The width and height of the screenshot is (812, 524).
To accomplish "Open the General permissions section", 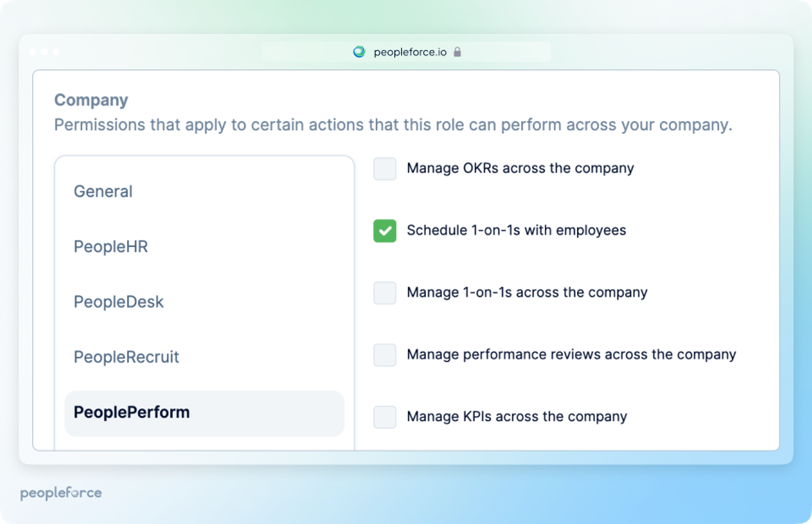I will (x=103, y=191).
